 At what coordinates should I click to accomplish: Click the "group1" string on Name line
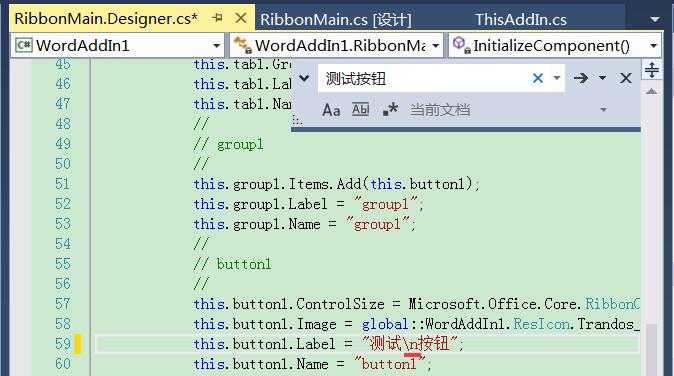click(377, 224)
